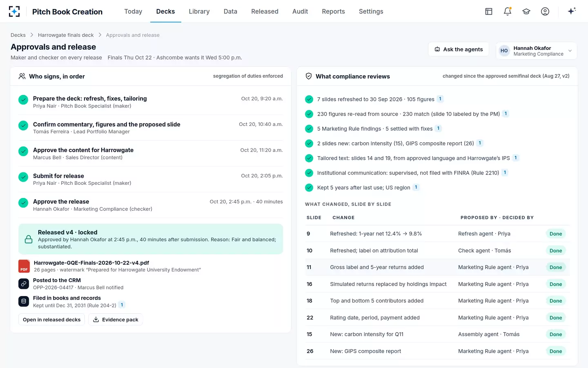This screenshot has width=588, height=368.
Task: Open the Data tab
Action: pyautogui.click(x=230, y=11)
